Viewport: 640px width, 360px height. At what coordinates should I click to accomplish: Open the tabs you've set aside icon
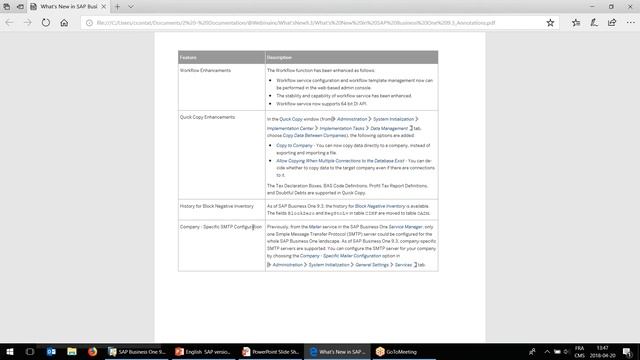pos(7,7)
